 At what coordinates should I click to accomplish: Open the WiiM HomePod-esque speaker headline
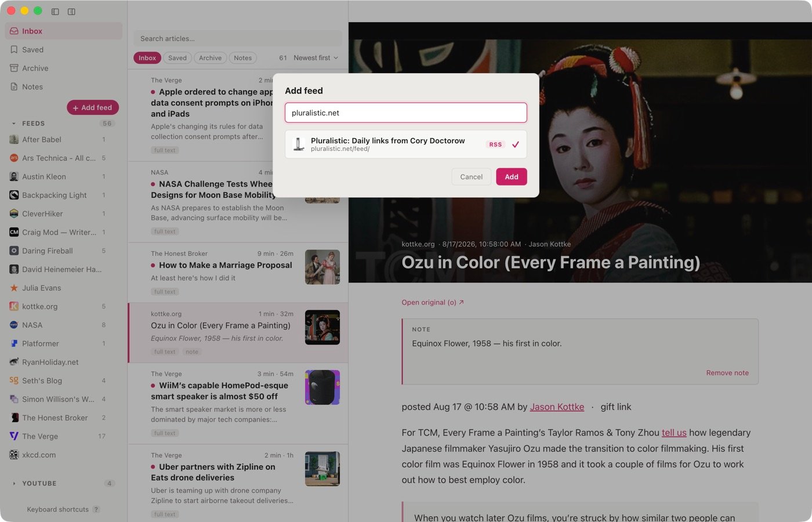click(x=219, y=391)
